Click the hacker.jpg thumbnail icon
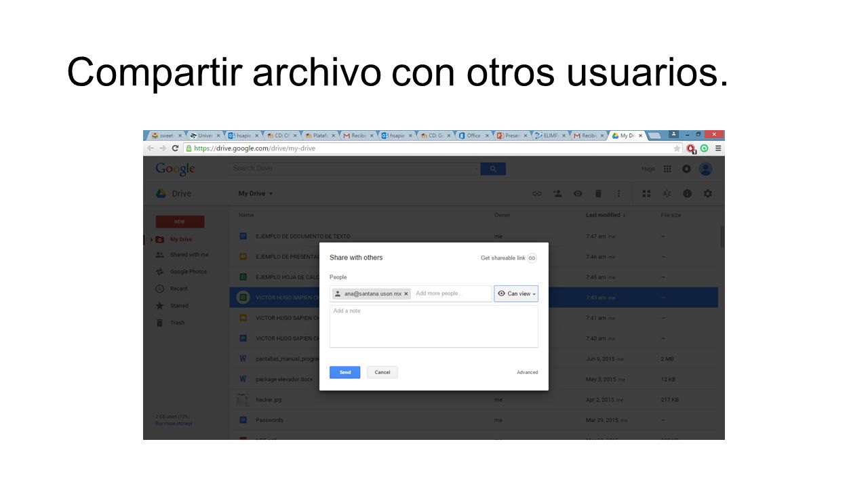 [243, 400]
